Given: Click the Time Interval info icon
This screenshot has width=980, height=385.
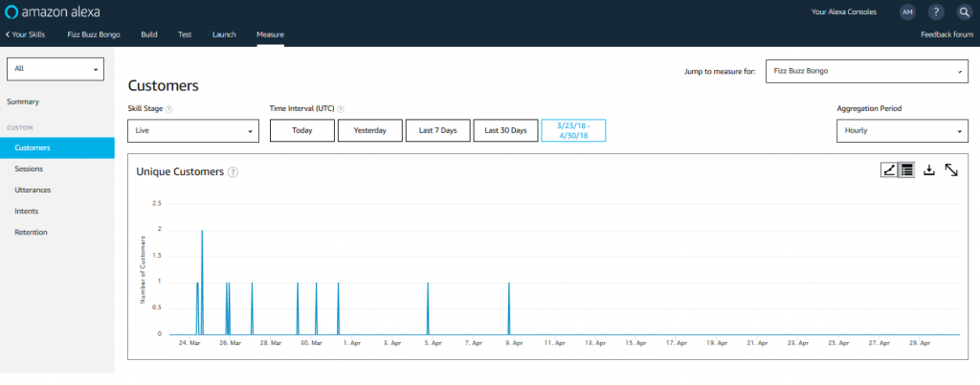Looking at the screenshot, I should [342, 109].
